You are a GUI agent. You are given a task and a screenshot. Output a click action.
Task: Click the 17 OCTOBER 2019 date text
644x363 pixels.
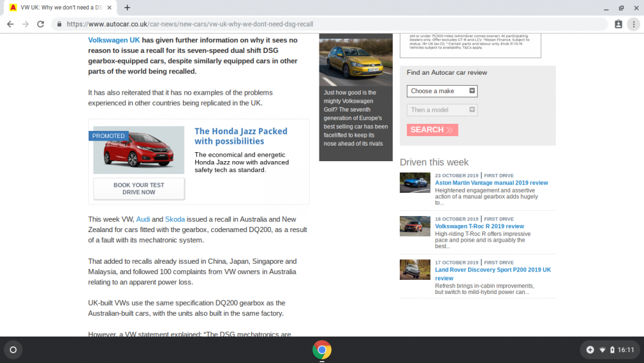(457, 262)
